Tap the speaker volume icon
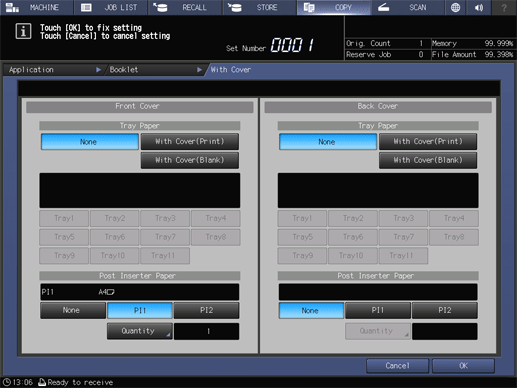The image size is (517, 388). coord(479,7)
